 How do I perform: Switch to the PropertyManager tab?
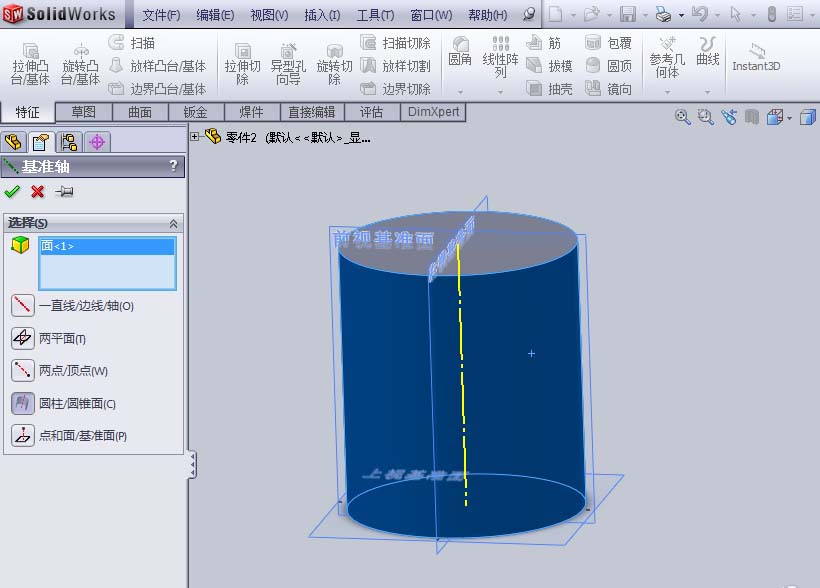(x=41, y=142)
